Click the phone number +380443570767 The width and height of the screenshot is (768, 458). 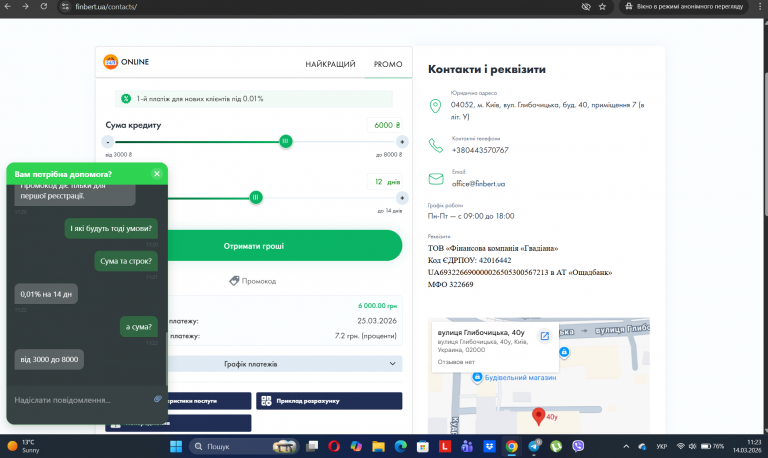(x=480, y=150)
